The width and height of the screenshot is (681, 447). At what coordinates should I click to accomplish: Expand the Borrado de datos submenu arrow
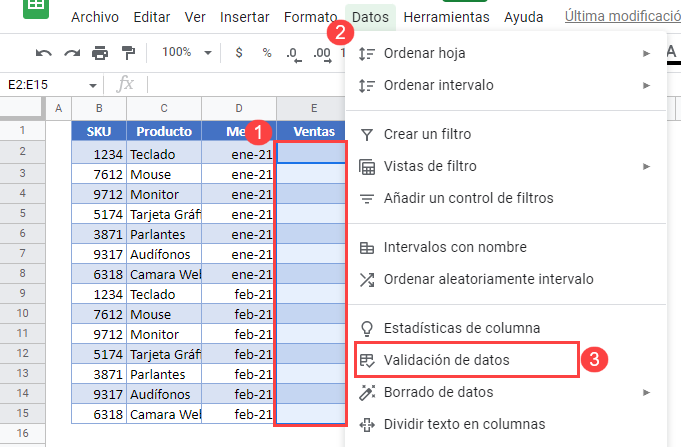click(x=647, y=393)
